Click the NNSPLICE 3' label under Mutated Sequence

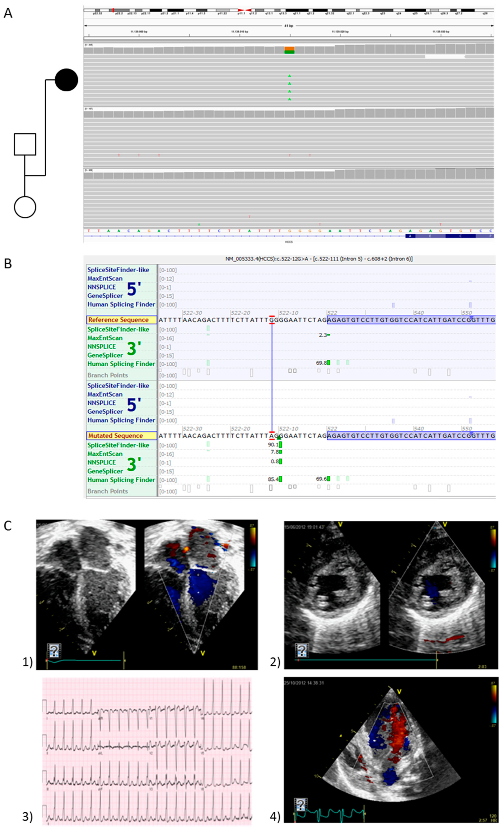coord(102,463)
